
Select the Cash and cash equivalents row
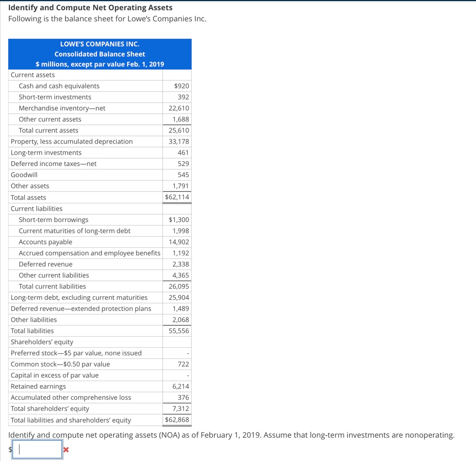coord(59,85)
